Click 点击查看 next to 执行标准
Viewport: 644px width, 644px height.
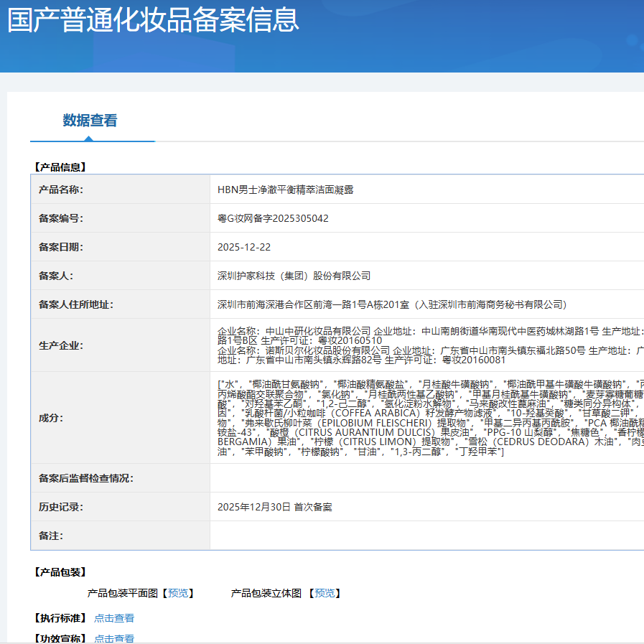point(114,618)
